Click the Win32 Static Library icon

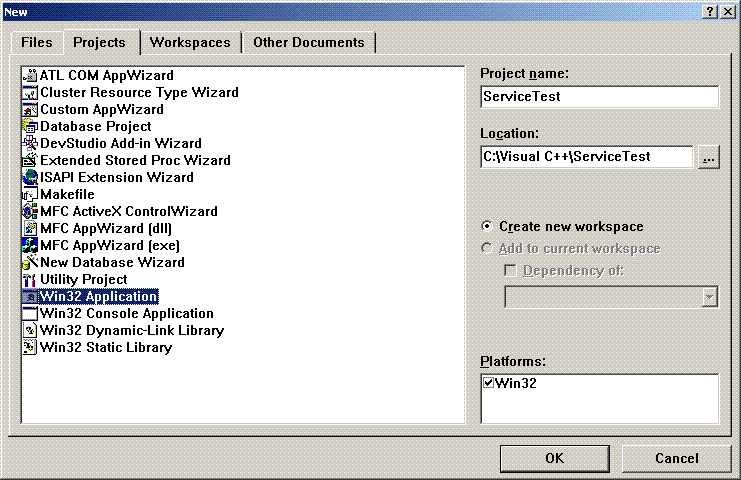pyautogui.click(x=30, y=348)
